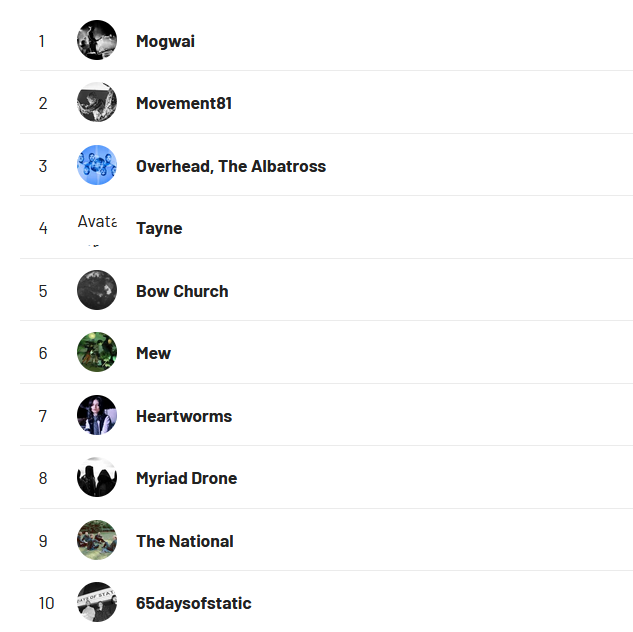Select the Movement81 artist avatar

97,103
